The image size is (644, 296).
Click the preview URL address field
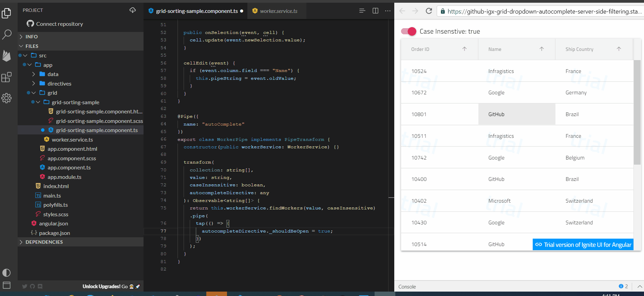[540, 11]
